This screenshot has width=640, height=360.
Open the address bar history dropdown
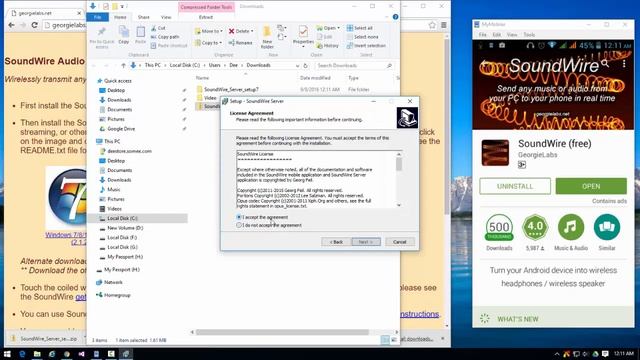[297, 65]
